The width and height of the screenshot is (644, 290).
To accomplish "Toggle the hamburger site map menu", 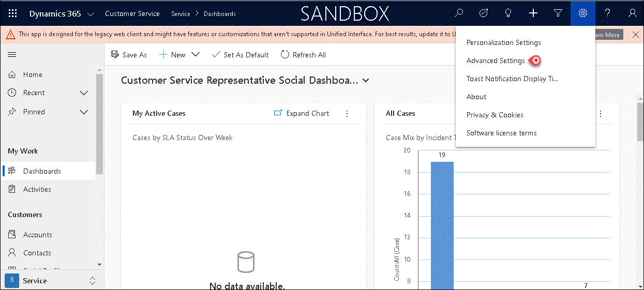I will pyautogui.click(x=12, y=55).
